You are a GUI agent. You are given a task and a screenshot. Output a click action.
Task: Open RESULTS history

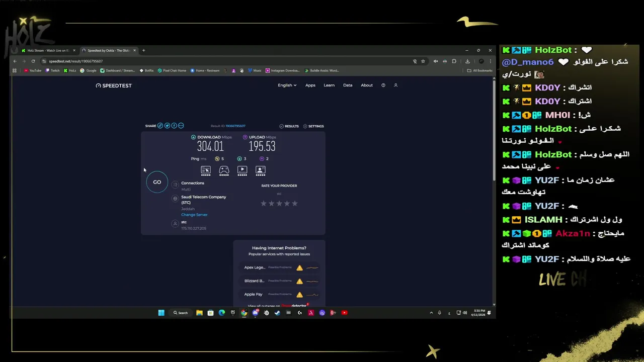[x=289, y=126]
